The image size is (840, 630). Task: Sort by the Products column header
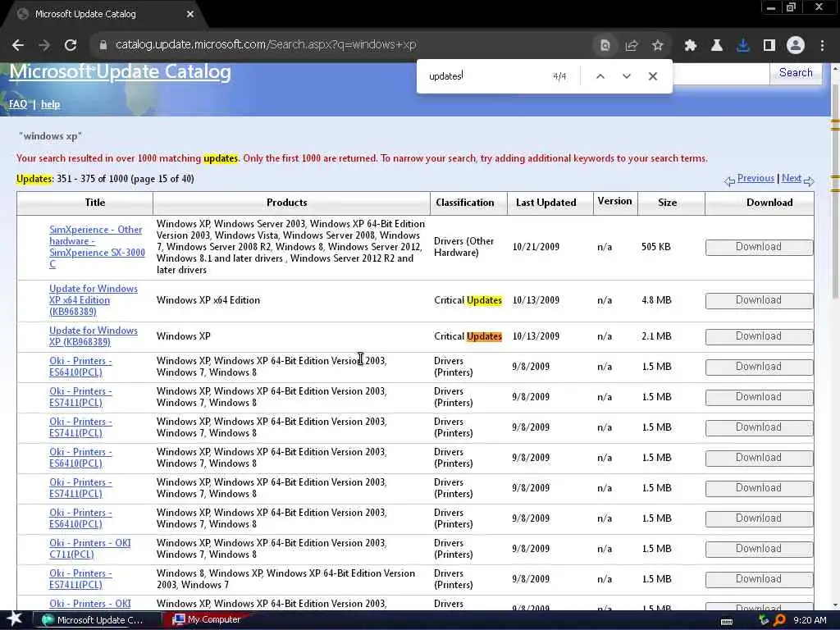(x=286, y=203)
